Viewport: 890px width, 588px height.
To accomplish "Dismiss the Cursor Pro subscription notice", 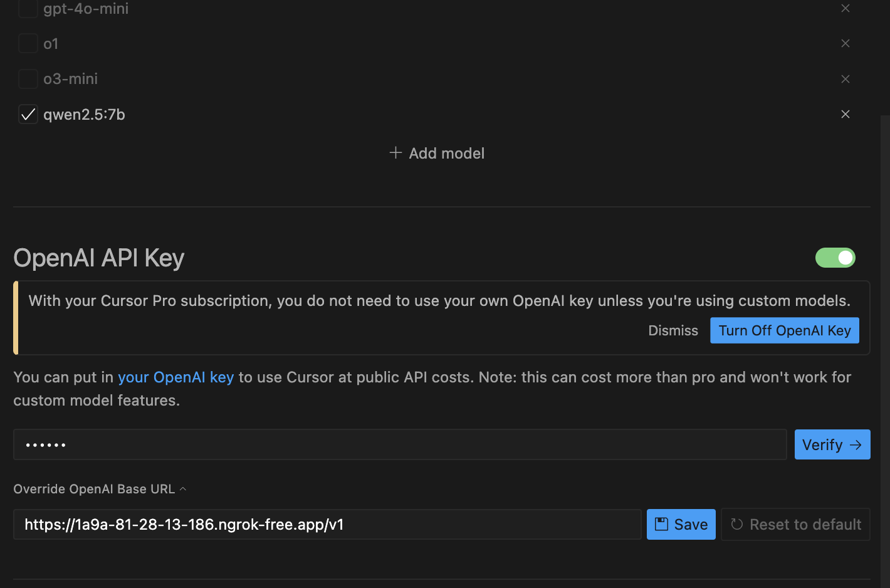I will (673, 330).
